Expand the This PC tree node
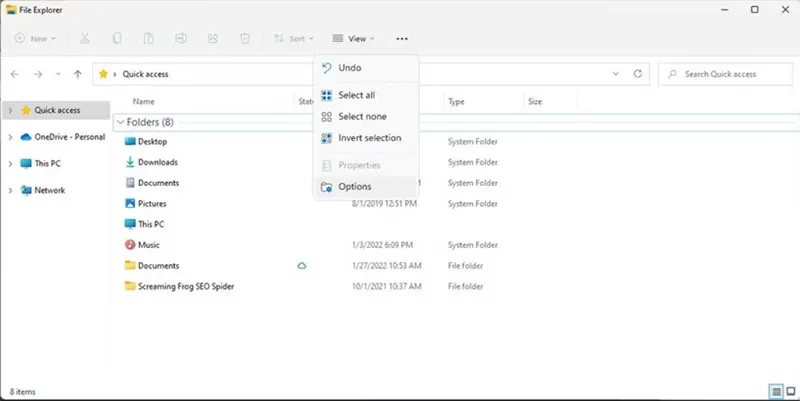 tap(10, 163)
